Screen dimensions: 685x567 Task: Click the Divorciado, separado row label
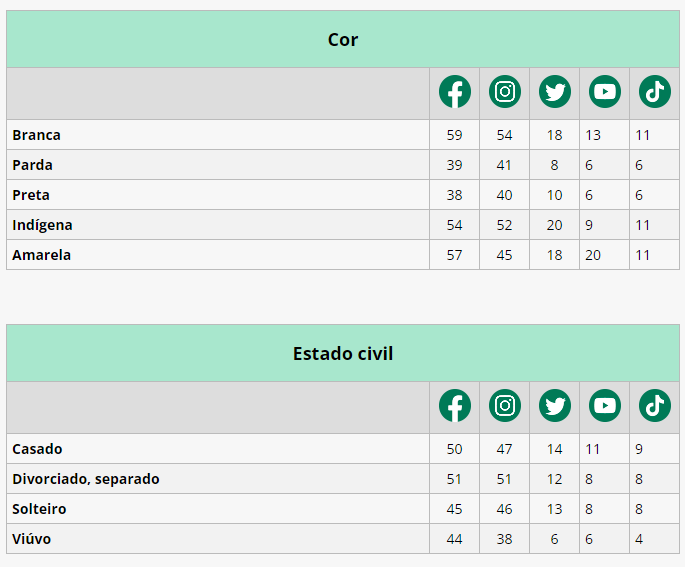coord(86,479)
